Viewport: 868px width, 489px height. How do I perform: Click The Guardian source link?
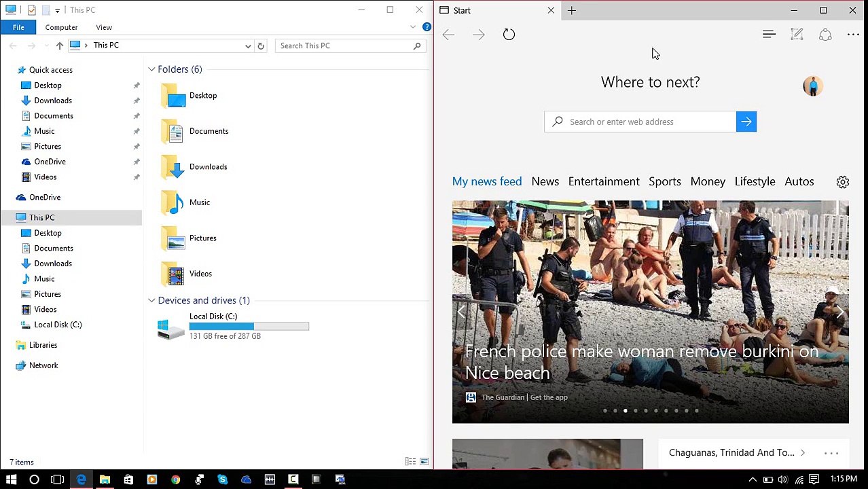pos(503,397)
